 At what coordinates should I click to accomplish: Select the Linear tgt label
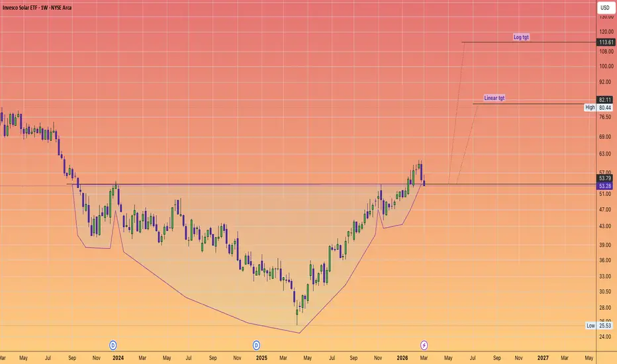click(x=495, y=98)
